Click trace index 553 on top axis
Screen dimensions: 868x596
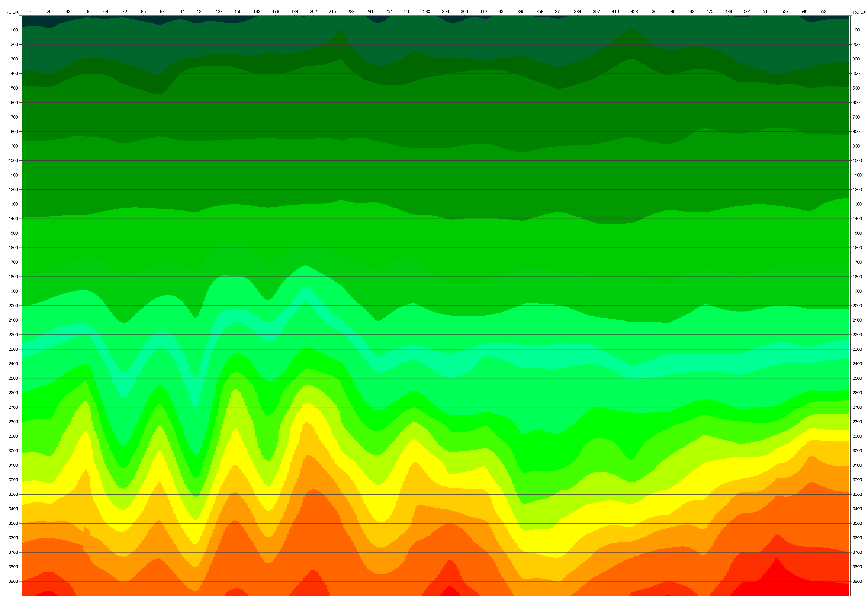[823, 12]
